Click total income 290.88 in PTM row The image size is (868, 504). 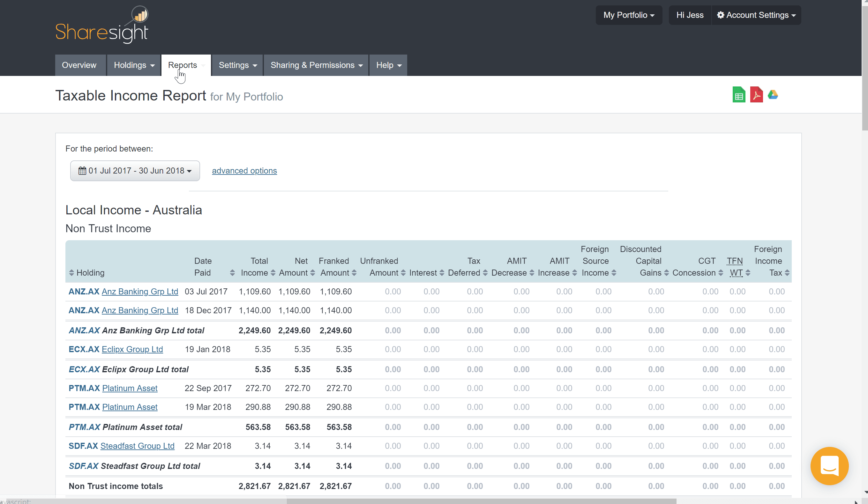(x=258, y=407)
